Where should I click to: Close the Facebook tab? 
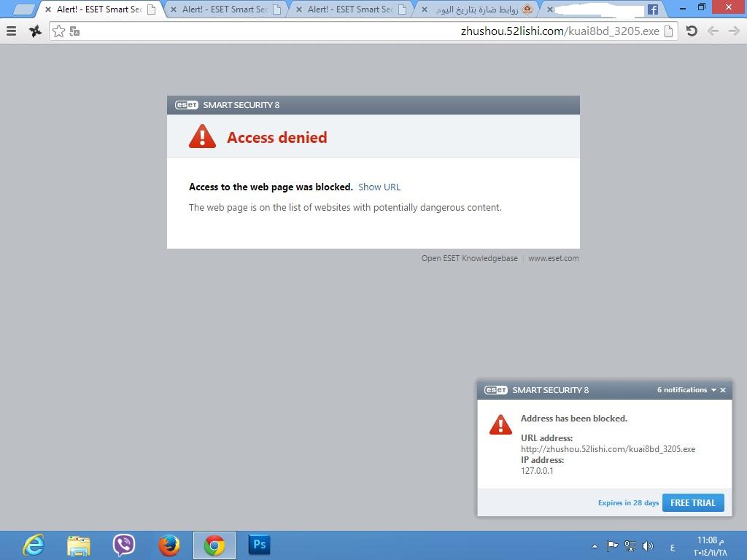tap(549, 9)
